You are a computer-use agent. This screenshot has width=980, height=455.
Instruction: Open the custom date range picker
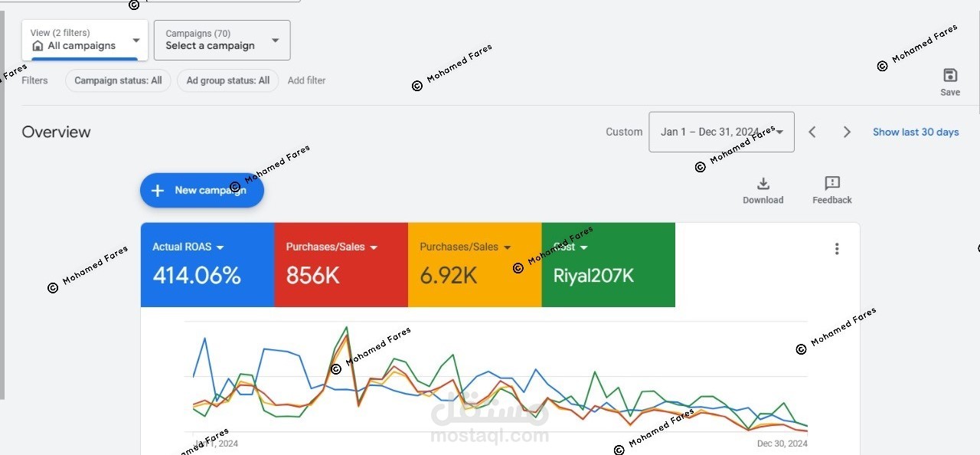720,132
